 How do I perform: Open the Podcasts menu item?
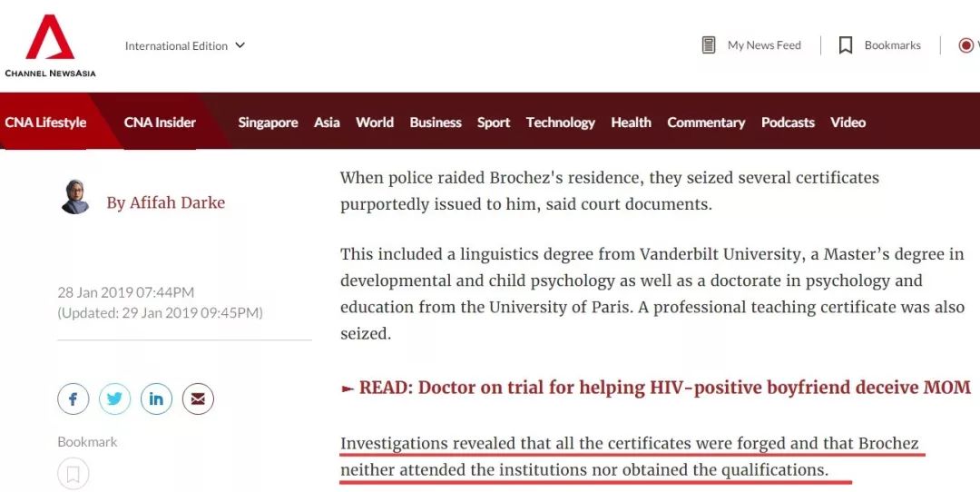788,123
